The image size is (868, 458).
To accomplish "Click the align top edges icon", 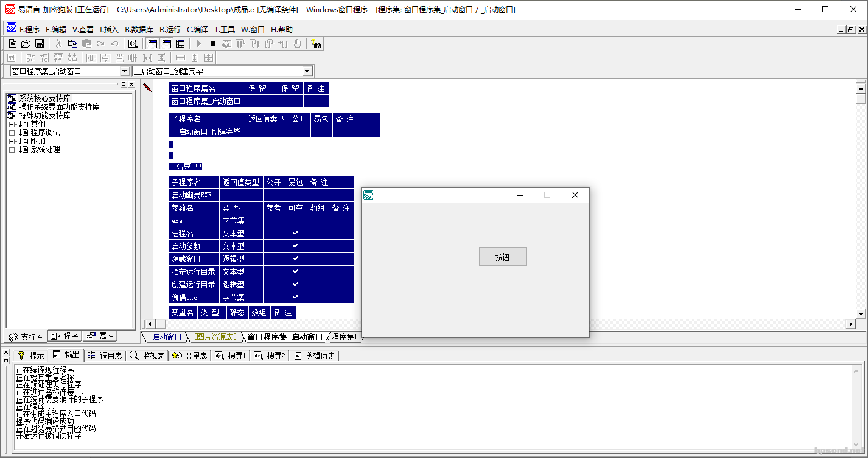I will pyautogui.click(x=58, y=57).
